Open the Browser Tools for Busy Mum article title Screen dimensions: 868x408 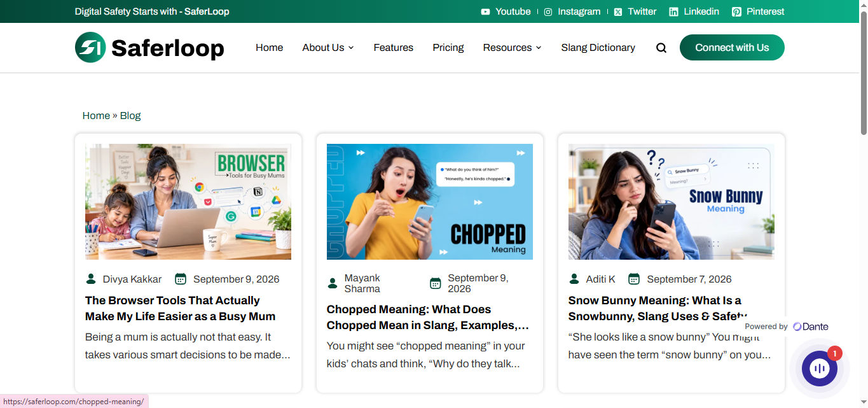pos(181,308)
